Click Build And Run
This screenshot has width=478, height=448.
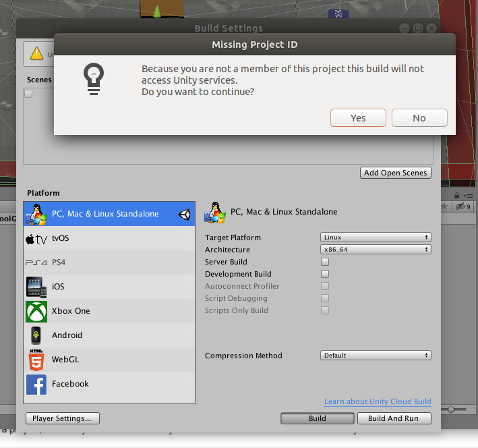point(394,418)
